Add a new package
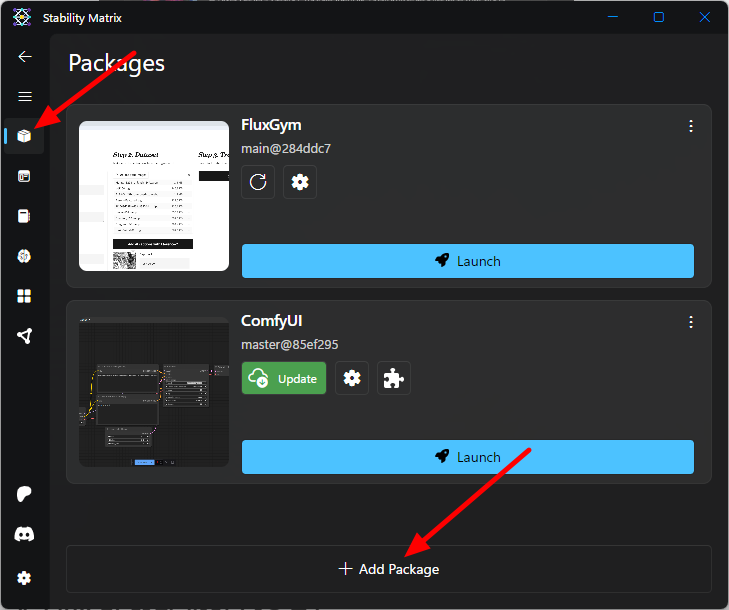The height and width of the screenshot is (610, 729). [x=389, y=569]
